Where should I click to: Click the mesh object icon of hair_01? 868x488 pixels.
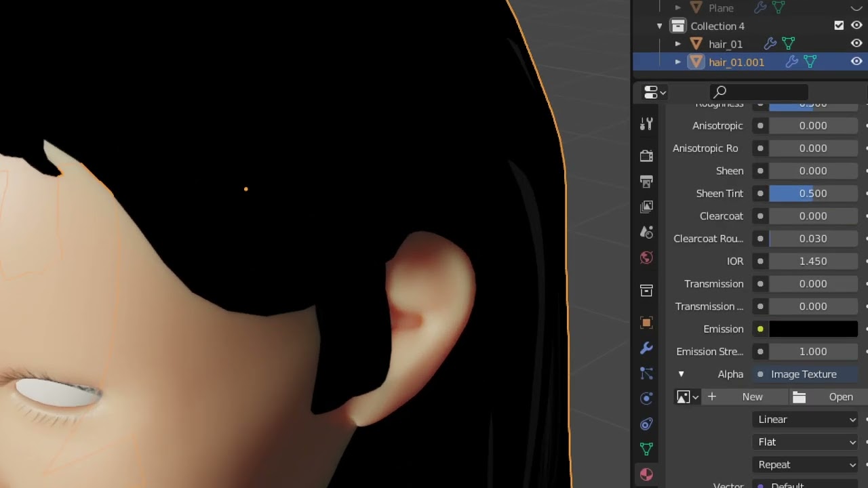pyautogui.click(x=696, y=43)
